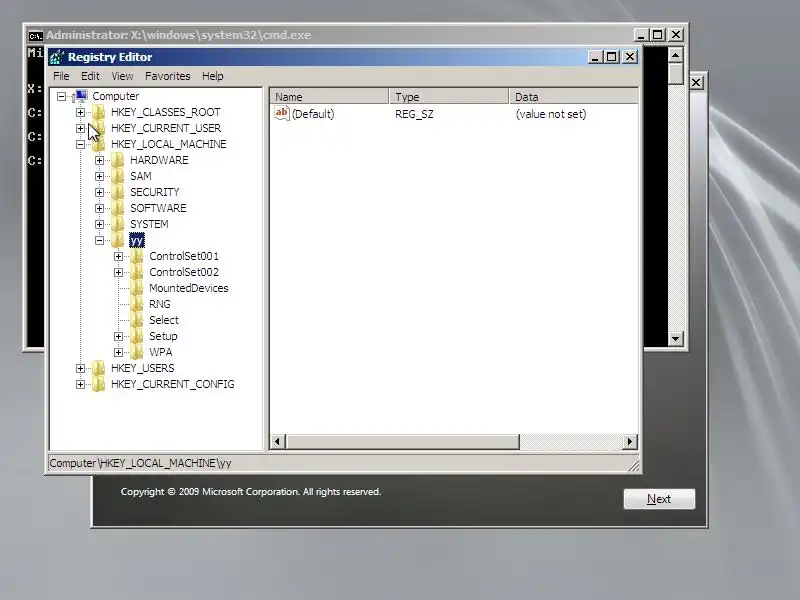Click the ControlSet002 folder icon
The height and width of the screenshot is (600, 800).
tap(136, 272)
